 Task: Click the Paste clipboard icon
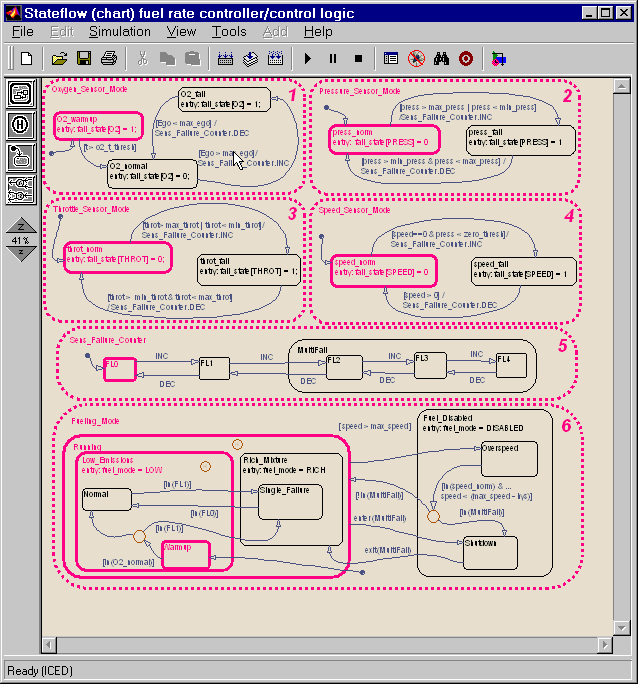pos(192,58)
